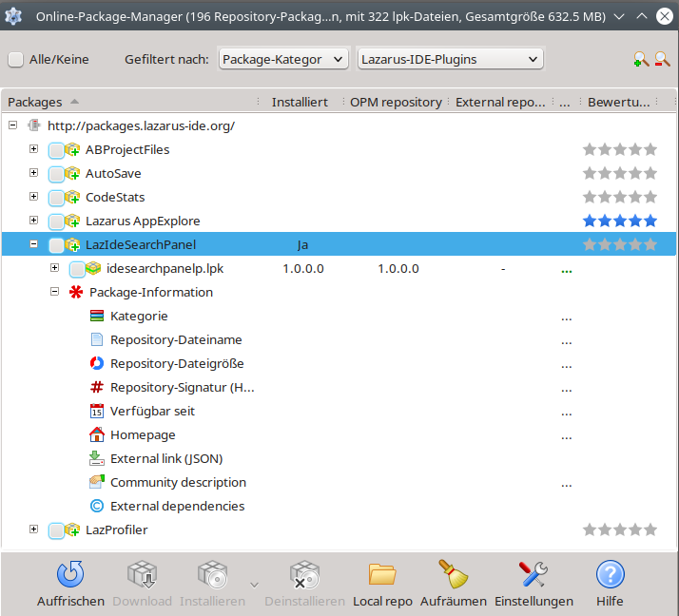Collapse the packages.lazarus-ide.org root node
Viewport: 679px width, 616px height.
click(x=13, y=125)
